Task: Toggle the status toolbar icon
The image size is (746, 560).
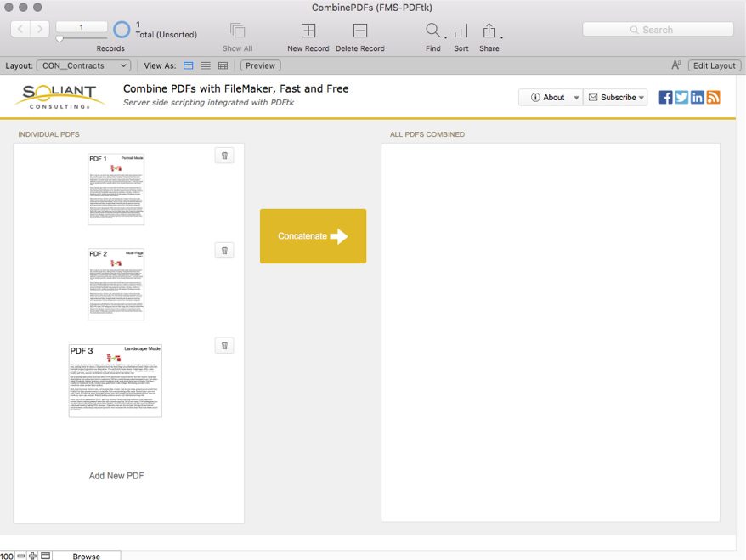Action: [46, 556]
